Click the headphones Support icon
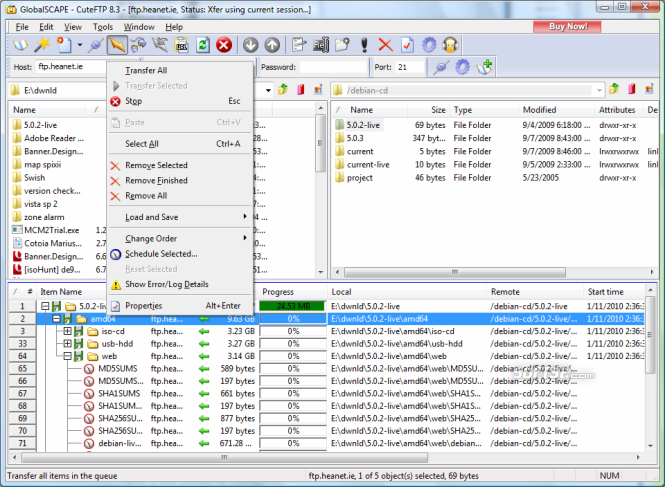Image resolution: width=665 pixels, height=487 pixels. point(450,45)
